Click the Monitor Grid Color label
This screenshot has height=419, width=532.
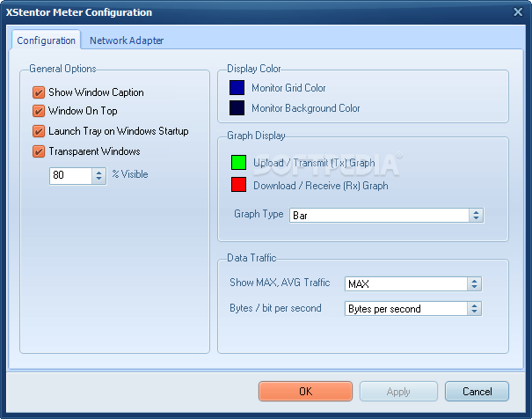(288, 88)
